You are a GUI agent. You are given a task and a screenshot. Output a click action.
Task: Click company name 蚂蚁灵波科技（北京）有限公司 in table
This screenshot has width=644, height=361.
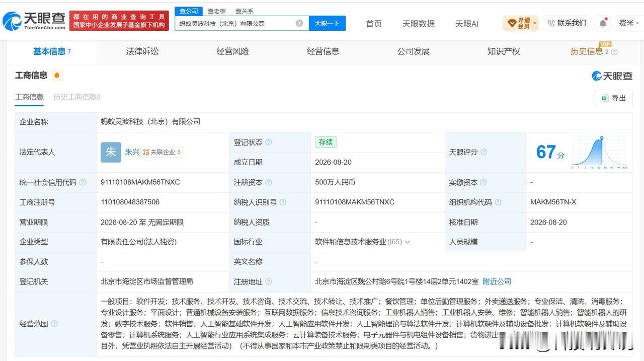(150, 122)
